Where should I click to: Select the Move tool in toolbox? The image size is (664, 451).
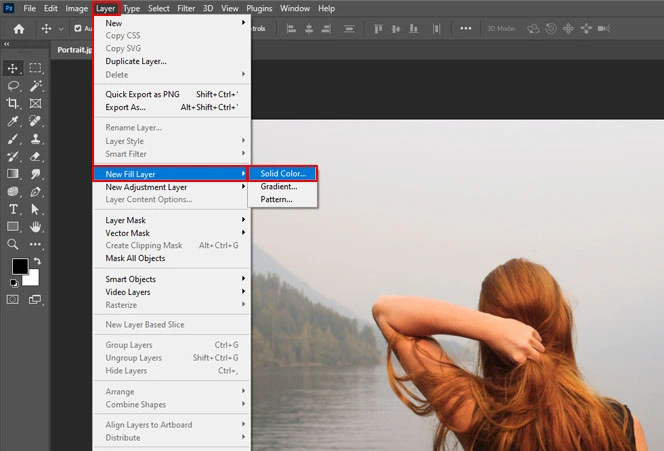[13, 68]
